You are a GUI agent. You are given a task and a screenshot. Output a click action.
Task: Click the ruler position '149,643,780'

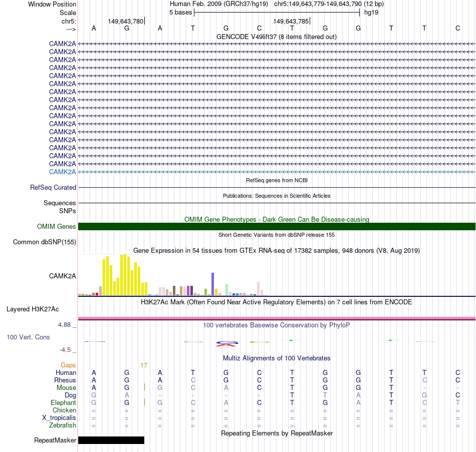125,21
